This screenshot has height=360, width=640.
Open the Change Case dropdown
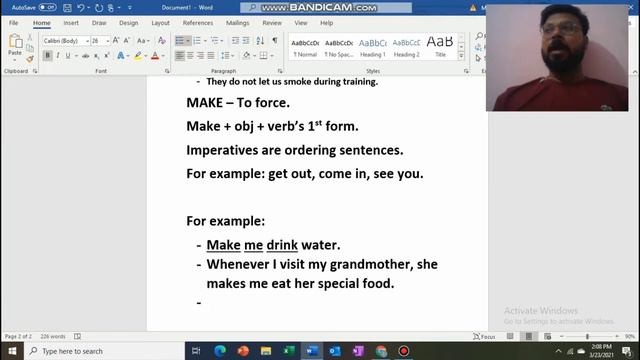point(143,40)
